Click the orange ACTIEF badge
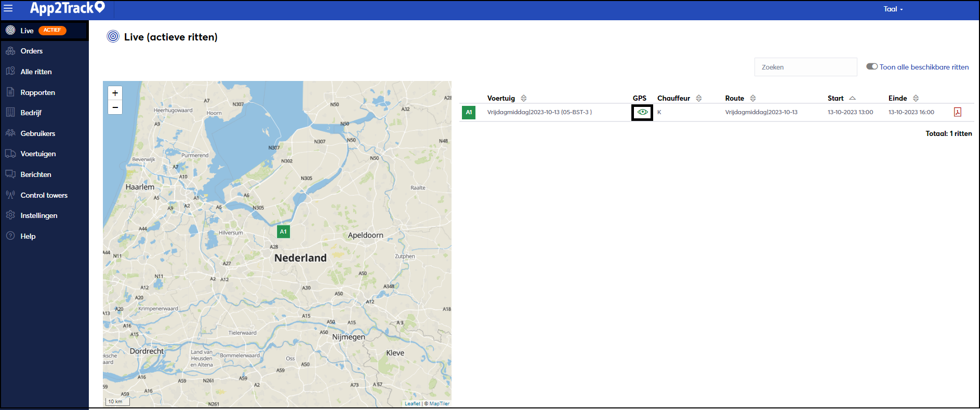Viewport: 980px width, 410px height. [x=52, y=30]
